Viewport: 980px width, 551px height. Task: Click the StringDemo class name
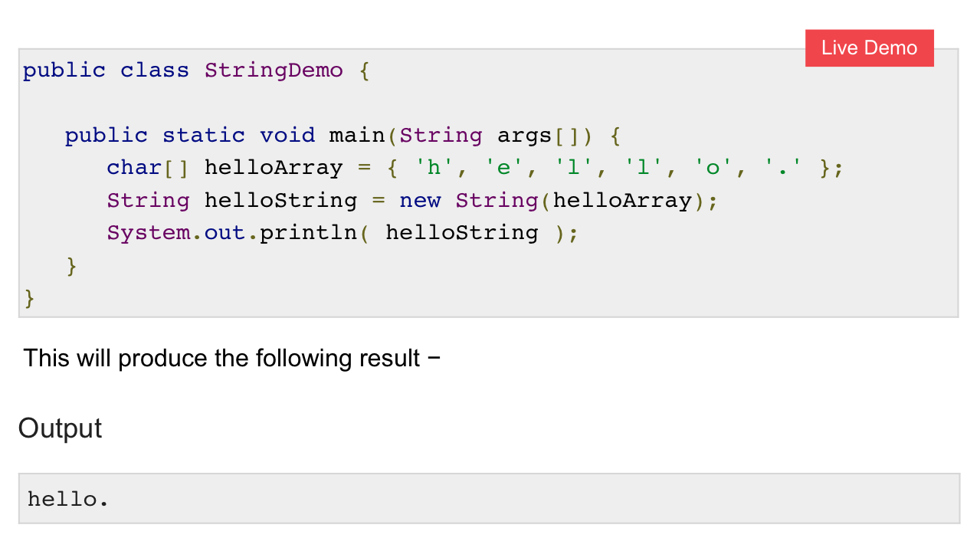pos(274,71)
